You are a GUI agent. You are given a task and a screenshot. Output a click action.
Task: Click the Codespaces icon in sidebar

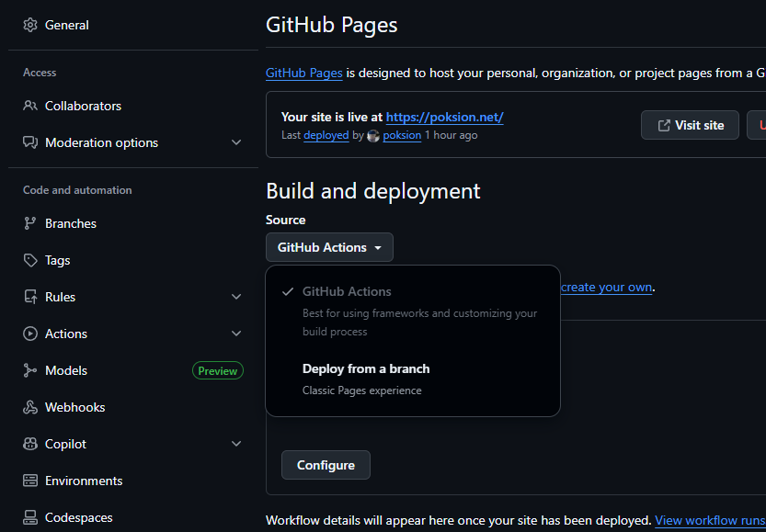[30, 517]
